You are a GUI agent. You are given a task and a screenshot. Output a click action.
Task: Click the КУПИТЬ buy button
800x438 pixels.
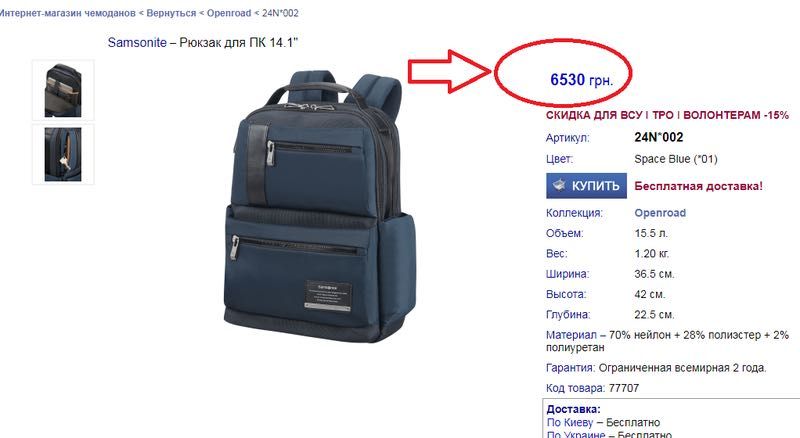click(586, 186)
